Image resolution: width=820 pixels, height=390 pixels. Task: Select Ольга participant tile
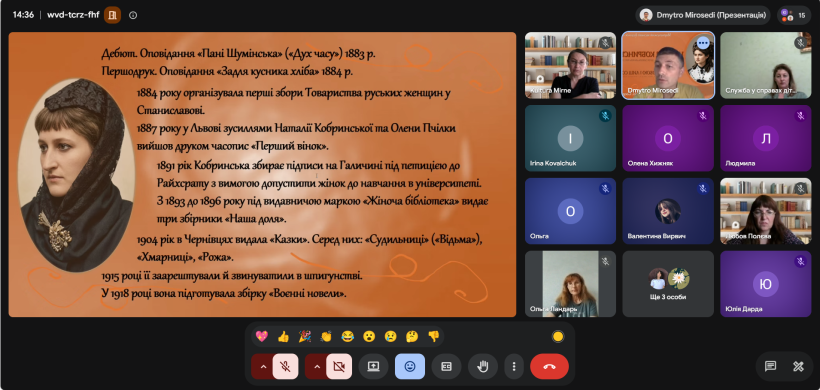pos(570,211)
